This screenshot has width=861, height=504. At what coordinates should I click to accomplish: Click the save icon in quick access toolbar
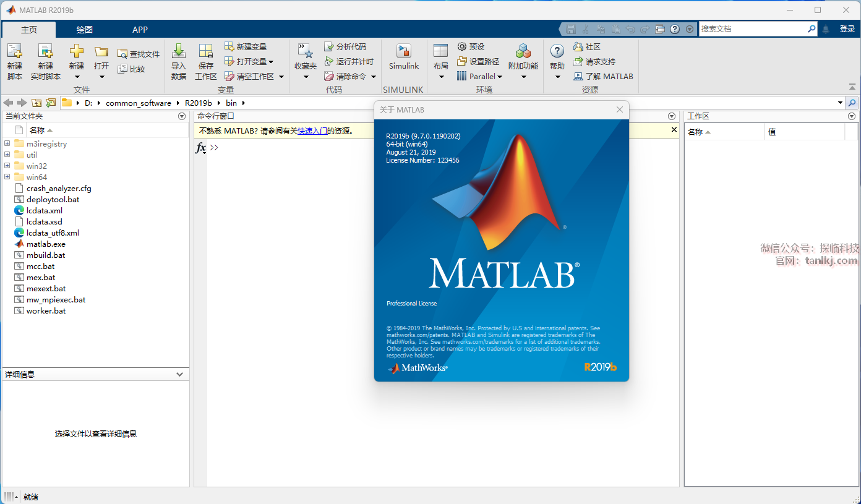(x=570, y=29)
